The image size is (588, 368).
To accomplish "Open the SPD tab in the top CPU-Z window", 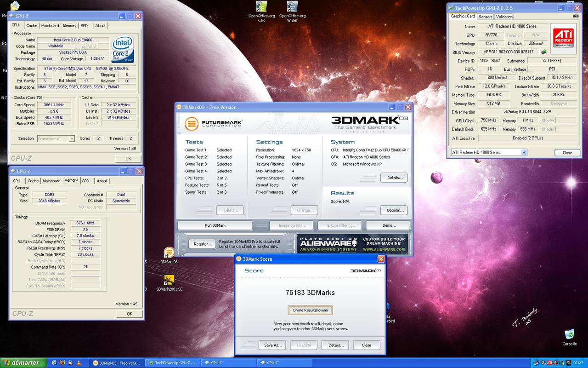I will coord(85,26).
